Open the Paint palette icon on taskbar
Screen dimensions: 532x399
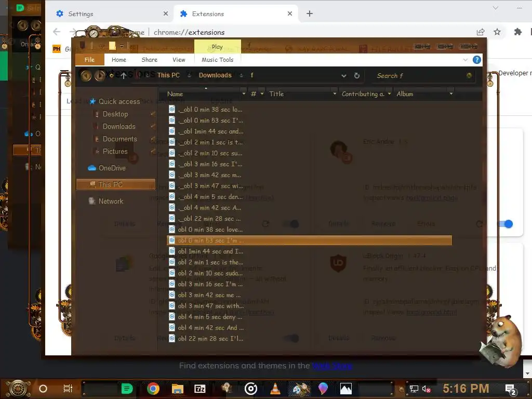click(299, 389)
